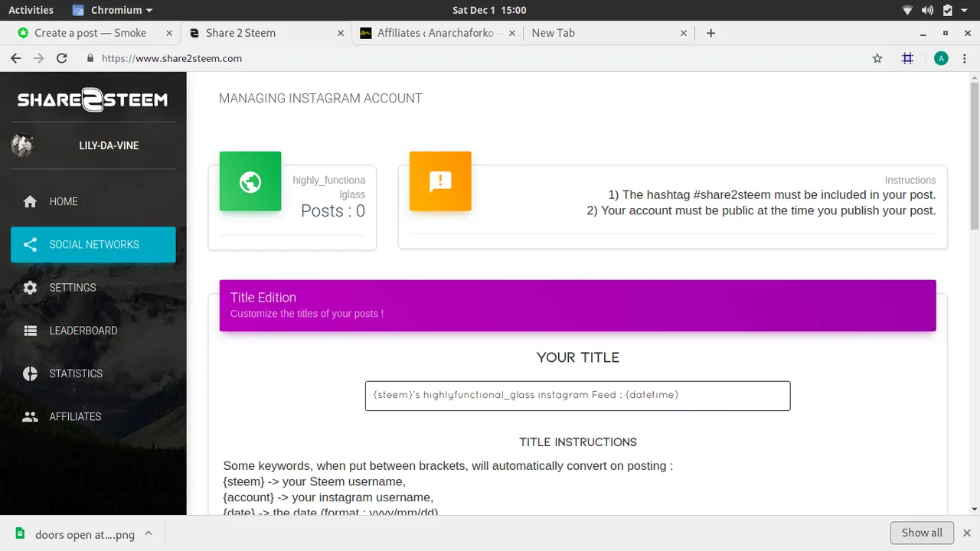Click the volume speaker tray icon
The height and width of the screenshot is (551, 980).
pyautogui.click(x=927, y=10)
